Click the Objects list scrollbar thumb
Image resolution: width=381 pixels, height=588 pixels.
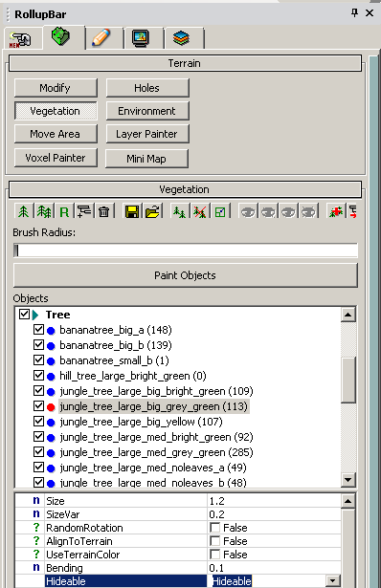pos(348,380)
